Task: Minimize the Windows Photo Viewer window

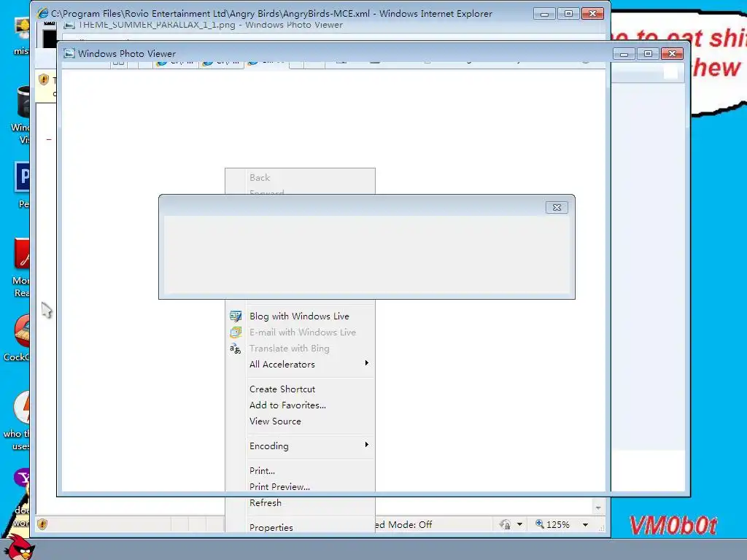Action: coord(624,53)
